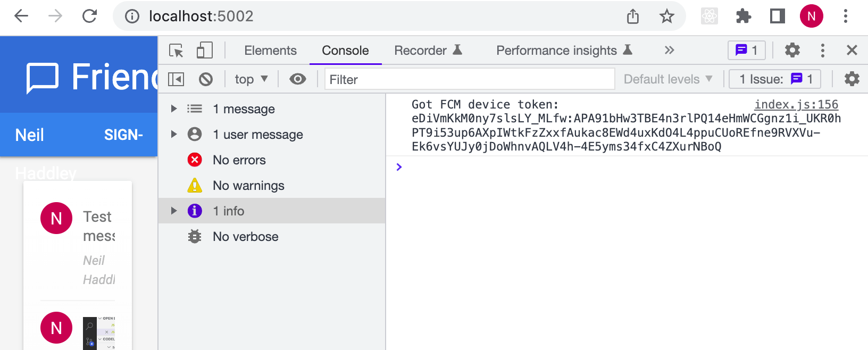Open console settings gear beside issues

(x=852, y=79)
